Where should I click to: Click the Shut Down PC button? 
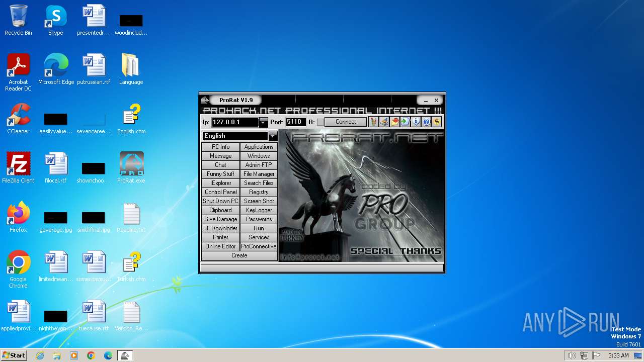[x=220, y=201]
